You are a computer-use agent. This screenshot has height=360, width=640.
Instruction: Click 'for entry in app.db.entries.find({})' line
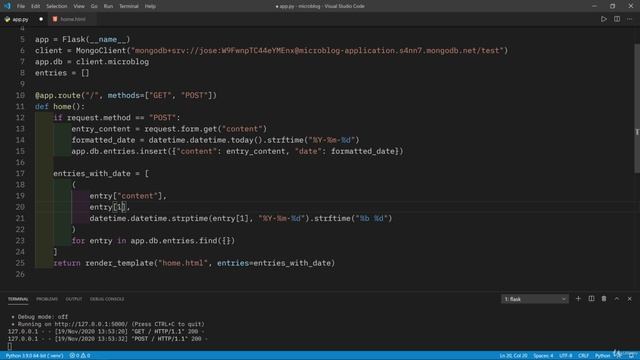pyautogui.click(x=153, y=241)
